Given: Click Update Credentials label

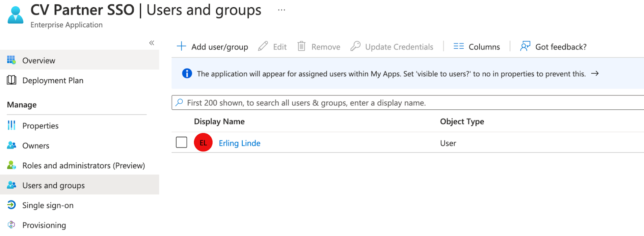Looking at the screenshot, I should [399, 47].
